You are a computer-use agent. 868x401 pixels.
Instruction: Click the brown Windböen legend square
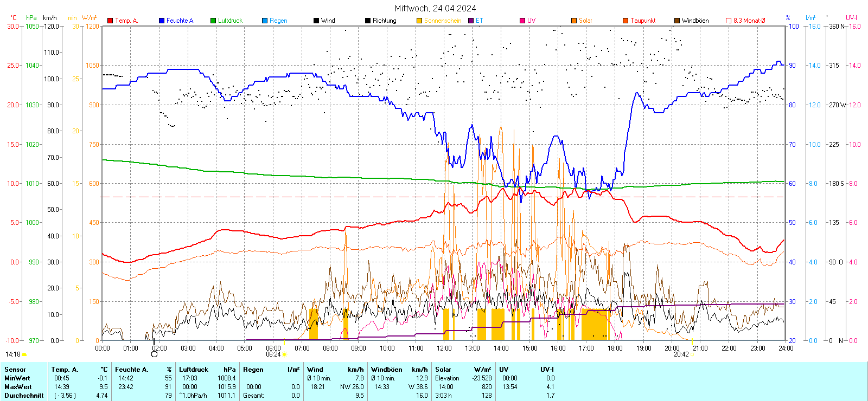pyautogui.click(x=677, y=21)
